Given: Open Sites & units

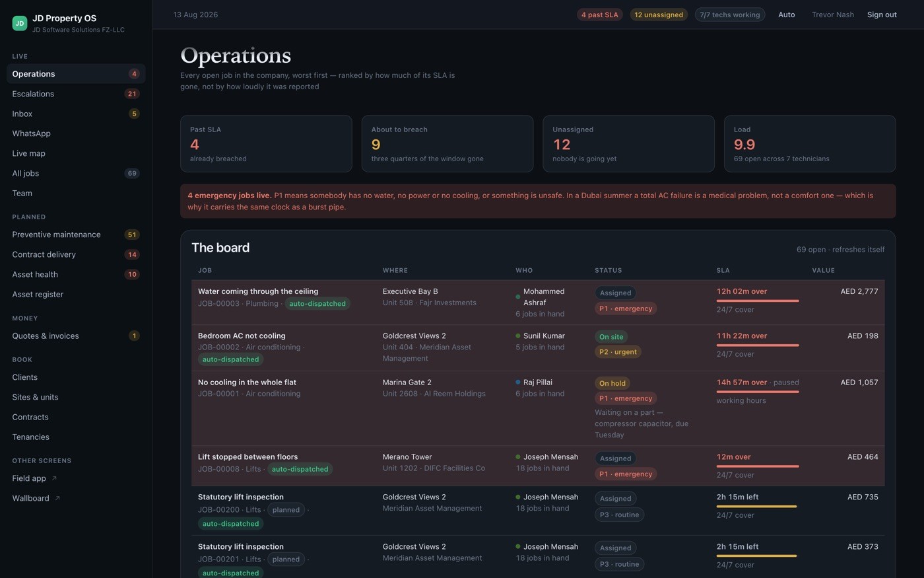Looking at the screenshot, I should (76, 397).
